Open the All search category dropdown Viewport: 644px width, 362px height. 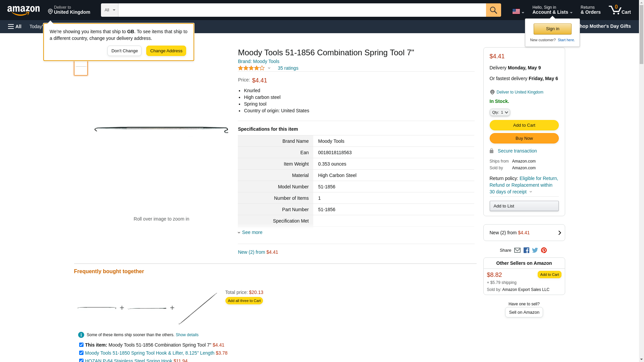coord(109,10)
